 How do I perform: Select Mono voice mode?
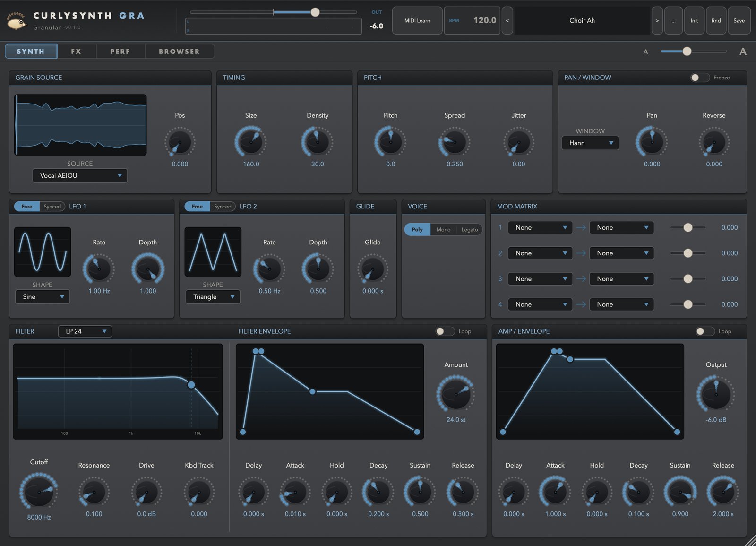click(443, 230)
